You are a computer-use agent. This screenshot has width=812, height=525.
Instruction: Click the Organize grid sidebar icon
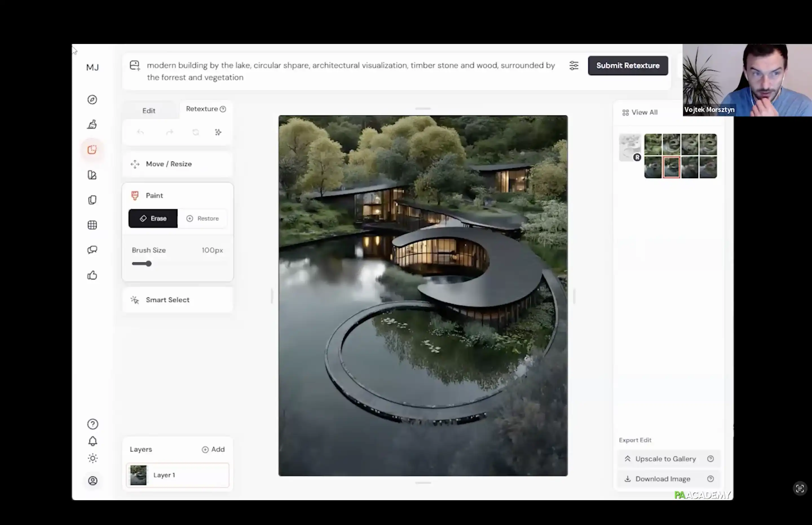[92, 225]
